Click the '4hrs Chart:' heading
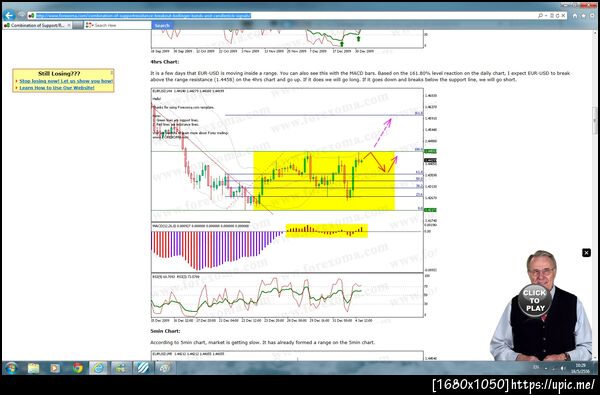 tap(165, 62)
